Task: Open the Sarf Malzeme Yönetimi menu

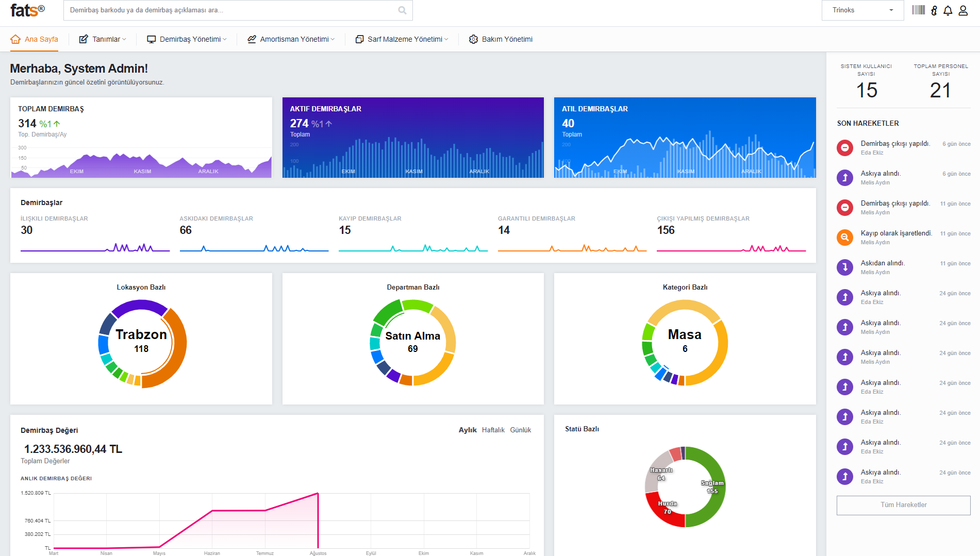Action: (402, 39)
